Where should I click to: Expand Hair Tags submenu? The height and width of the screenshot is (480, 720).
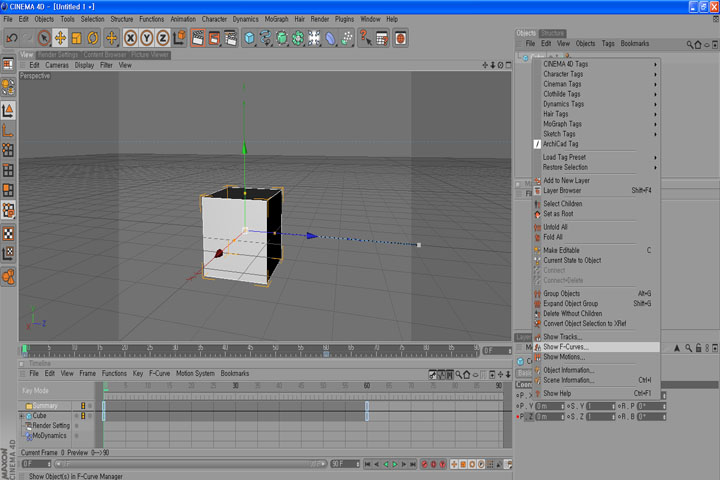click(x=596, y=114)
